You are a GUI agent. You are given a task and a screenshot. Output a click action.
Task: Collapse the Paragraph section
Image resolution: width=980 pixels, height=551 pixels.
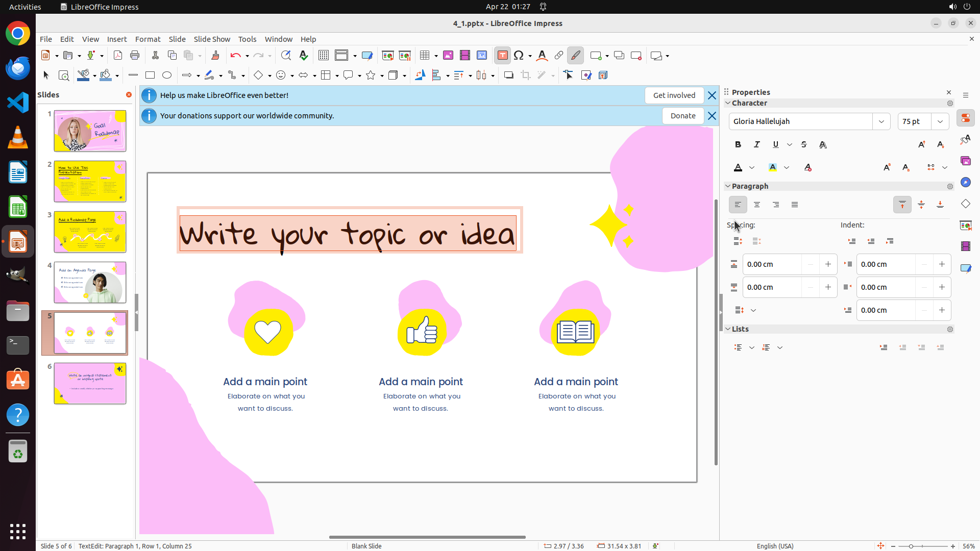728,186
